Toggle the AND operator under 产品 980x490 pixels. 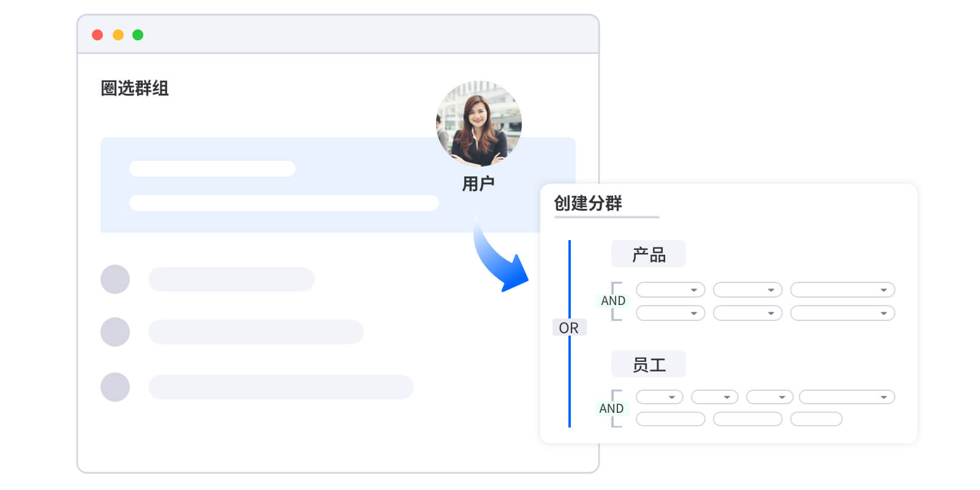point(612,301)
